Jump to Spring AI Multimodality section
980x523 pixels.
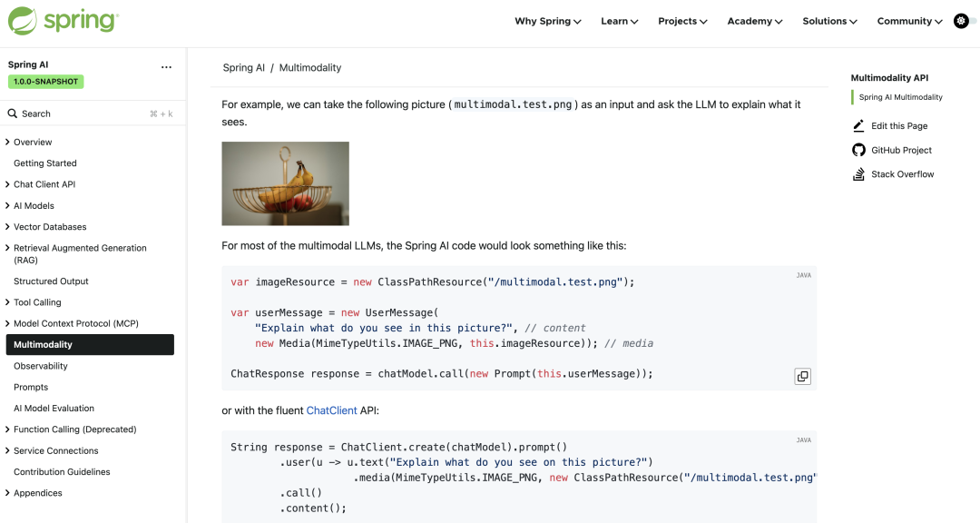tap(901, 97)
